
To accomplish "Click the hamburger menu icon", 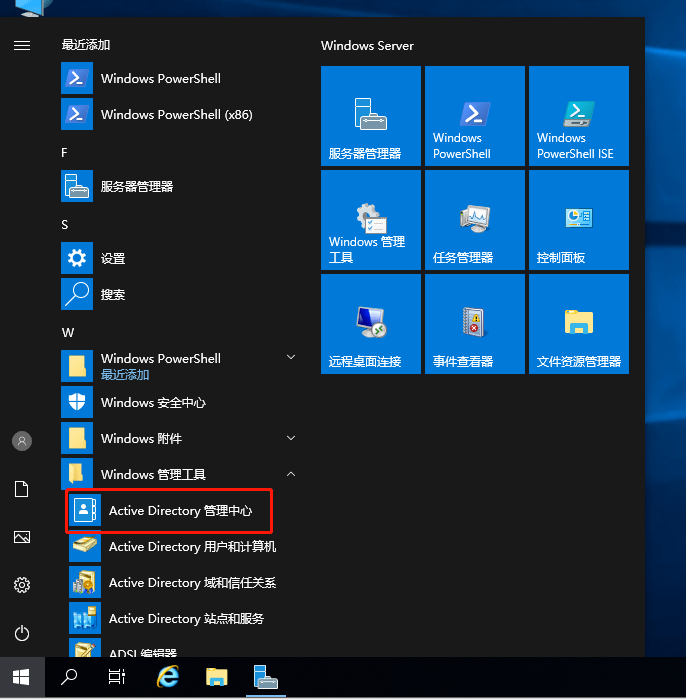I will click(22, 45).
